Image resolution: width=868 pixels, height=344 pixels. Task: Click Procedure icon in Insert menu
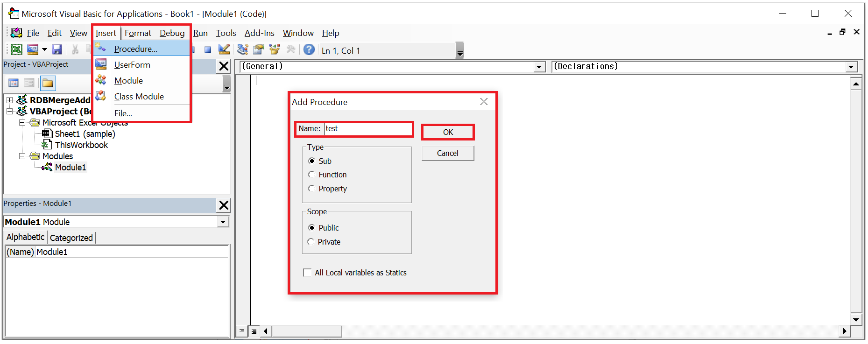101,48
